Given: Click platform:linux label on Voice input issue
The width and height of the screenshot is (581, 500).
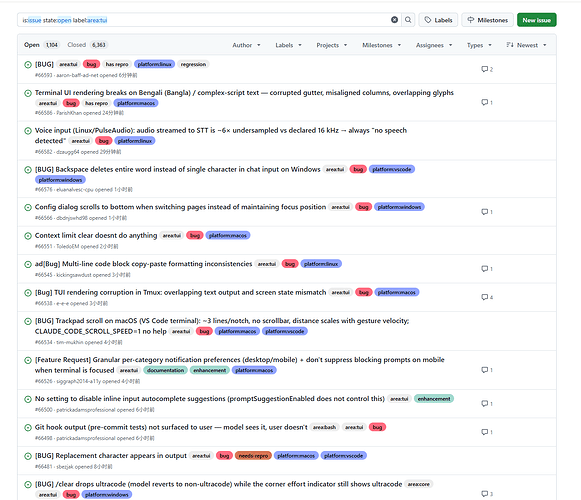Looking at the screenshot, I should pyautogui.click(x=135, y=141).
